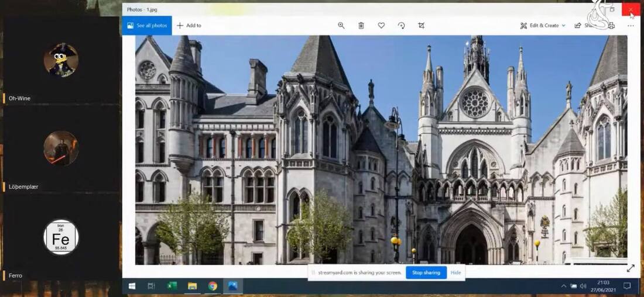Image resolution: width=644 pixels, height=297 pixels.
Task: Open the Action Center notifications icon
Action: tap(627, 286)
